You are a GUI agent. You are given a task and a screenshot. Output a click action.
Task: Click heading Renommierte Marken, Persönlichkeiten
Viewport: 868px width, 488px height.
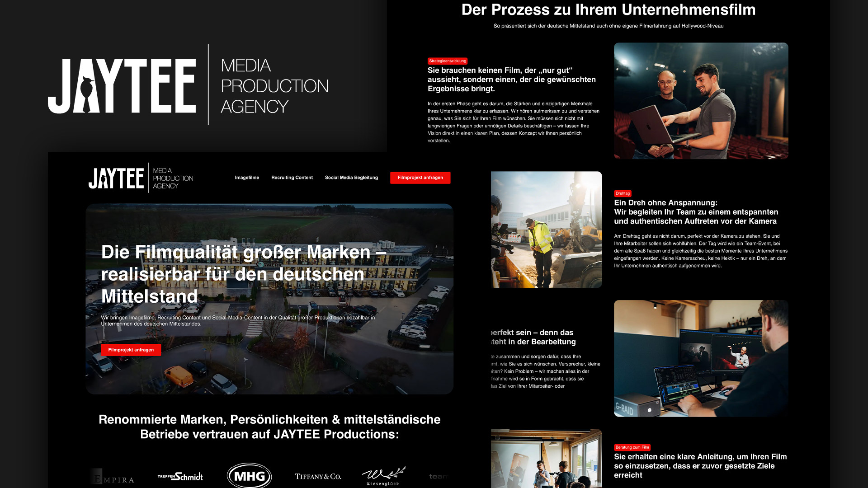269,427
